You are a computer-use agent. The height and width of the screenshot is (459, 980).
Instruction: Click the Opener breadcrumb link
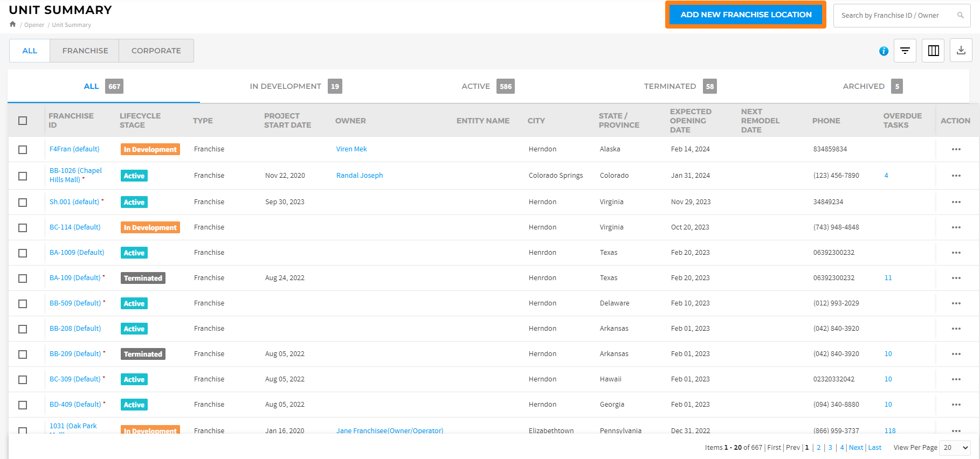(x=34, y=25)
